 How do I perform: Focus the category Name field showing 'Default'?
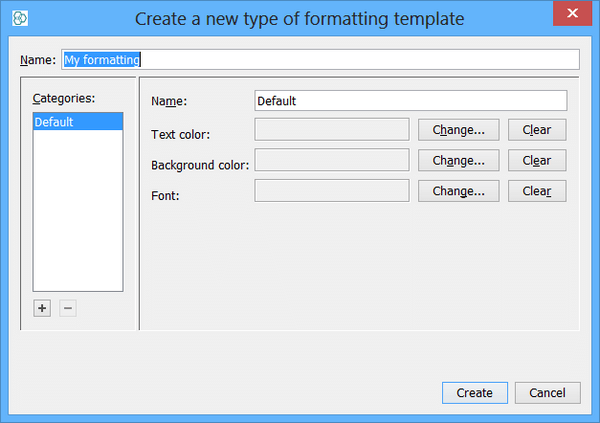pos(411,101)
